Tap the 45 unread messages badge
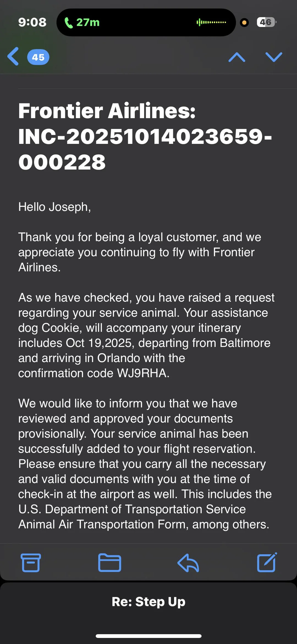 pyautogui.click(x=38, y=57)
